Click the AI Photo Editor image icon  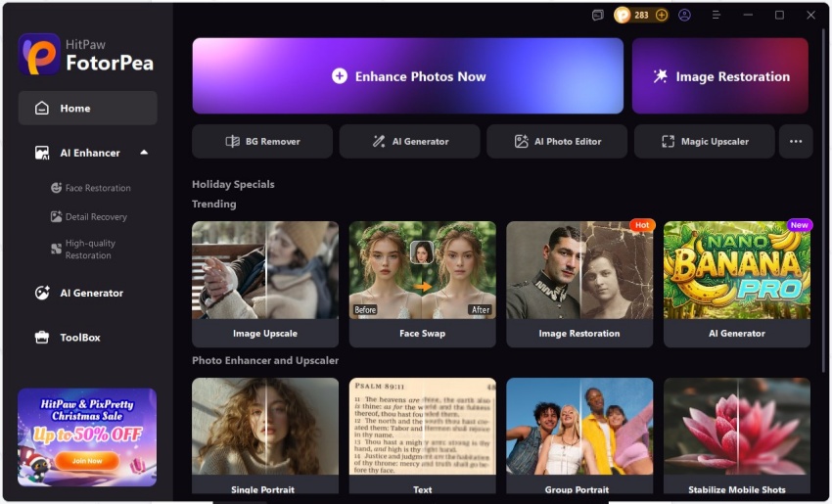pyautogui.click(x=521, y=141)
